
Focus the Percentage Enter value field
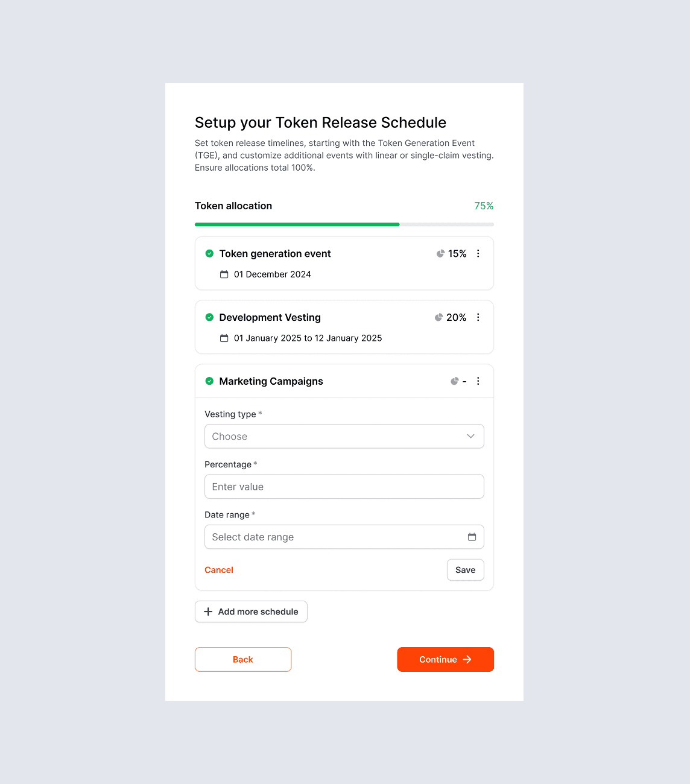344,487
